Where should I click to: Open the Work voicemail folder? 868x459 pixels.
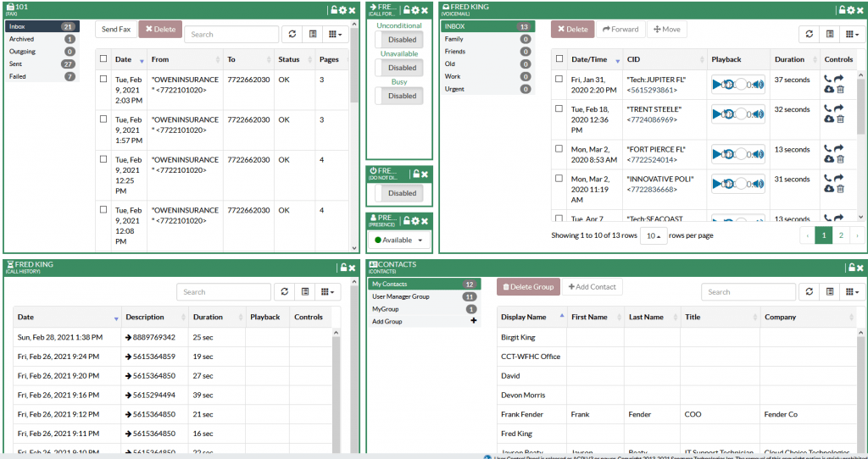487,76
